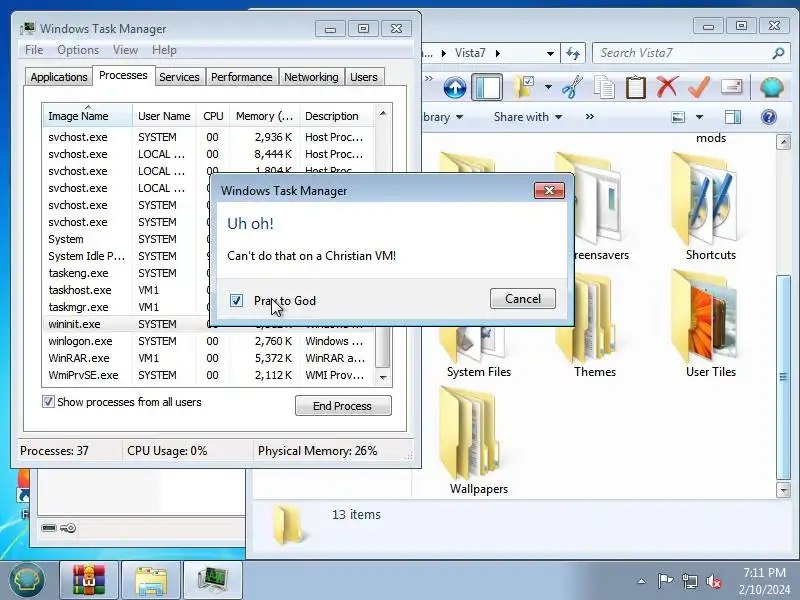Click the Action Center flag tray icon
The image size is (800, 600).
coord(665,581)
